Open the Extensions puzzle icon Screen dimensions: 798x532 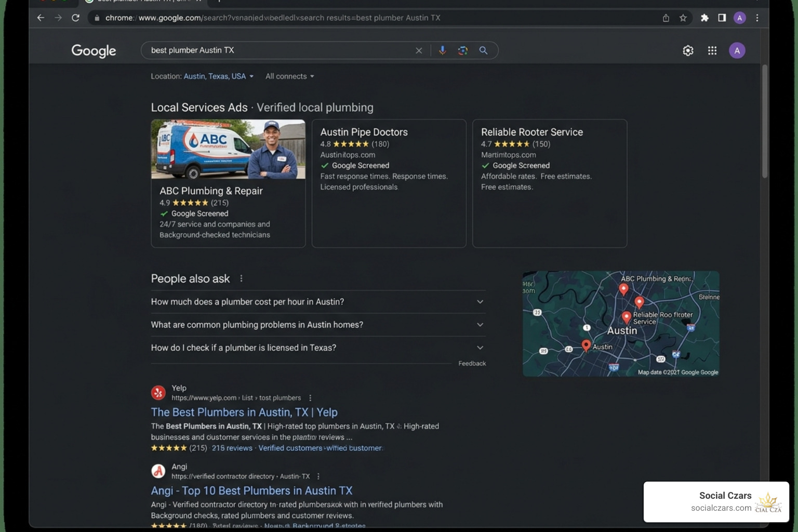point(704,18)
